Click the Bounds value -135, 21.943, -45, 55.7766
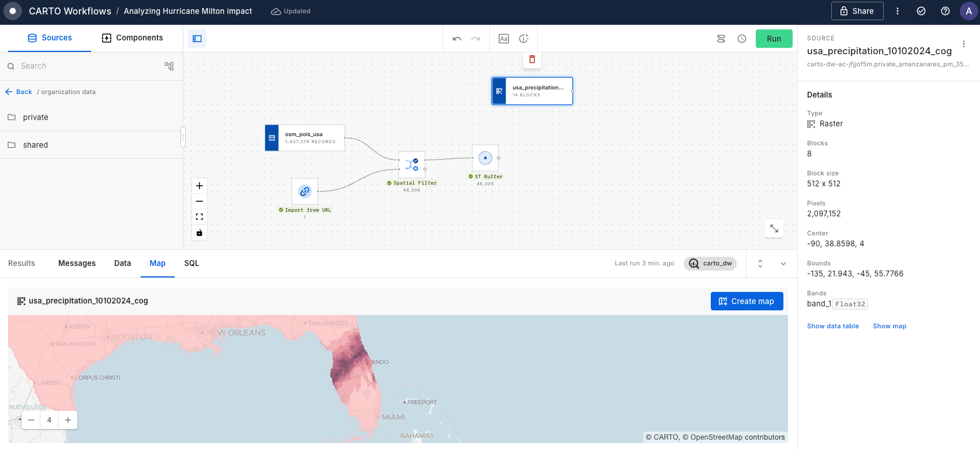 click(855, 273)
